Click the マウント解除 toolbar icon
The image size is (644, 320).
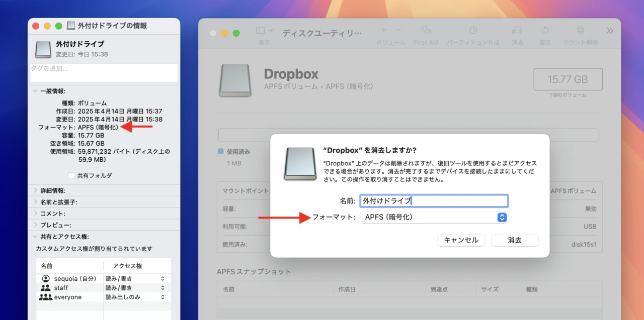(581, 31)
